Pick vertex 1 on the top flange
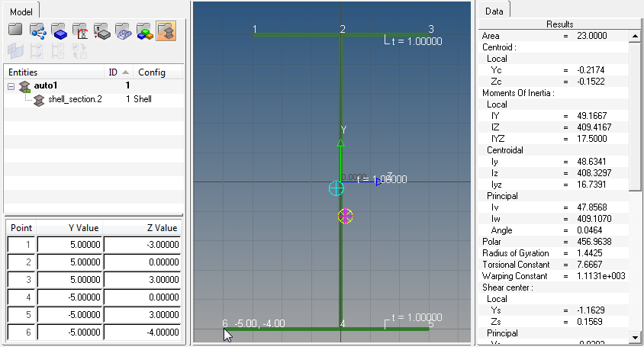 tap(254, 34)
